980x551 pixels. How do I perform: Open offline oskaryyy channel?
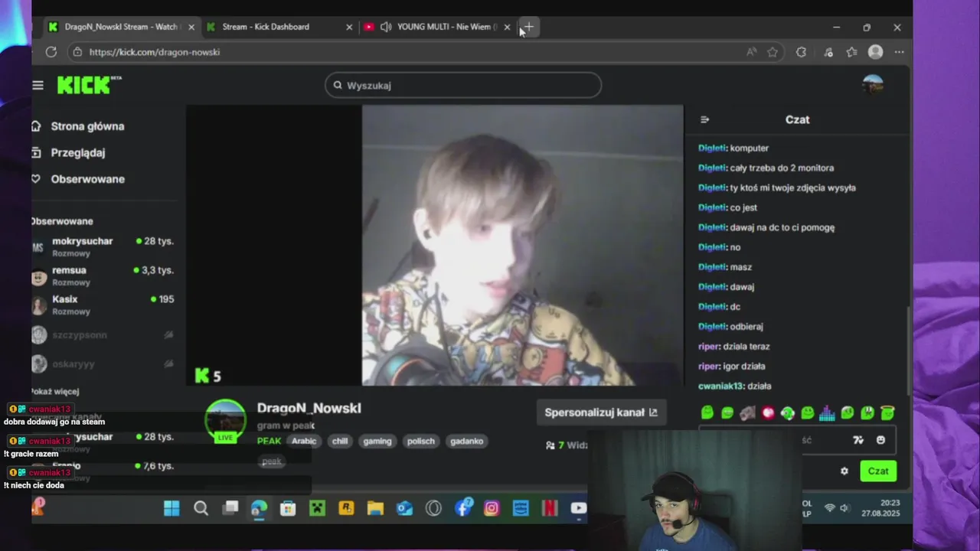[103, 364]
